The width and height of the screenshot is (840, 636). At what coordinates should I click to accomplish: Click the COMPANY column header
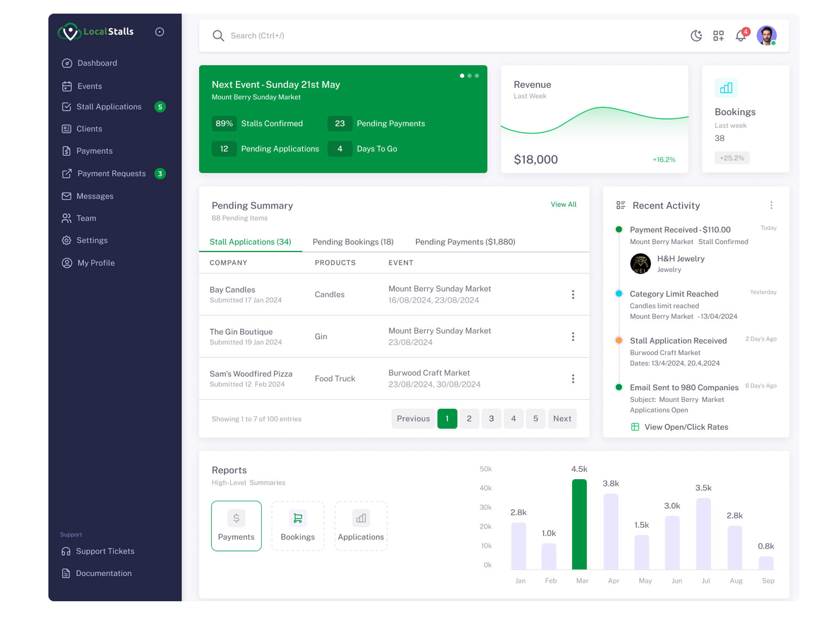pyautogui.click(x=228, y=263)
